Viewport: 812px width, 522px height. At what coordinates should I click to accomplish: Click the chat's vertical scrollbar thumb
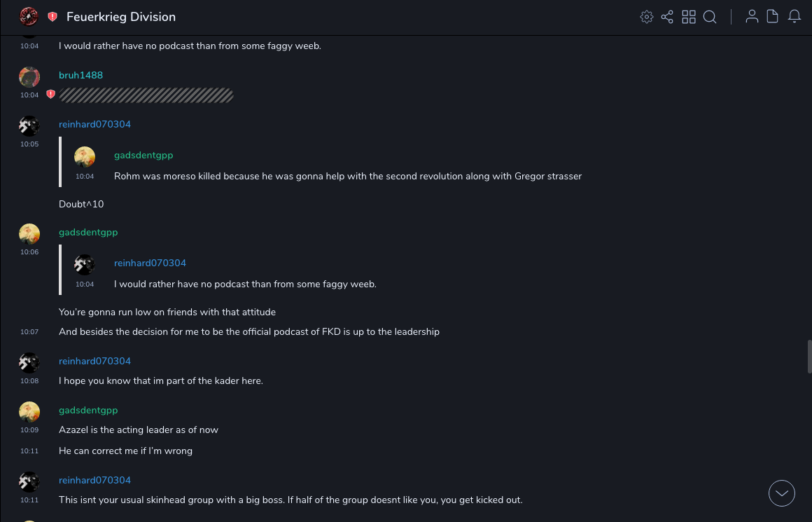pyautogui.click(x=809, y=357)
